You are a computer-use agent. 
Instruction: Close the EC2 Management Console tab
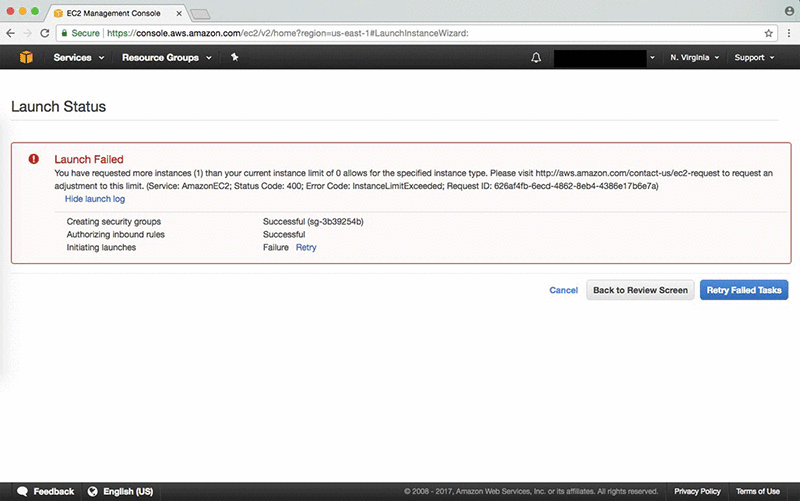tap(179, 13)
